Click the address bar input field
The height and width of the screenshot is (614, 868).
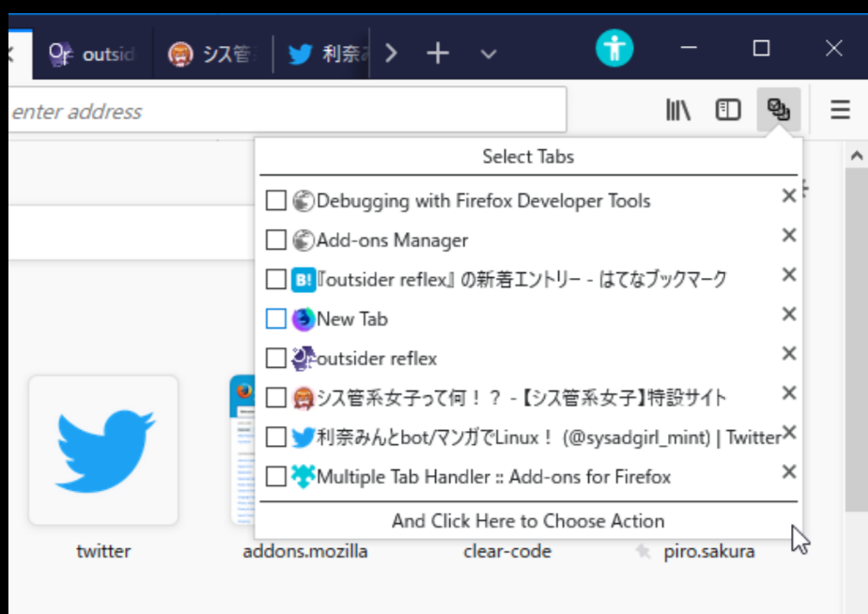(x=282, y=110)
